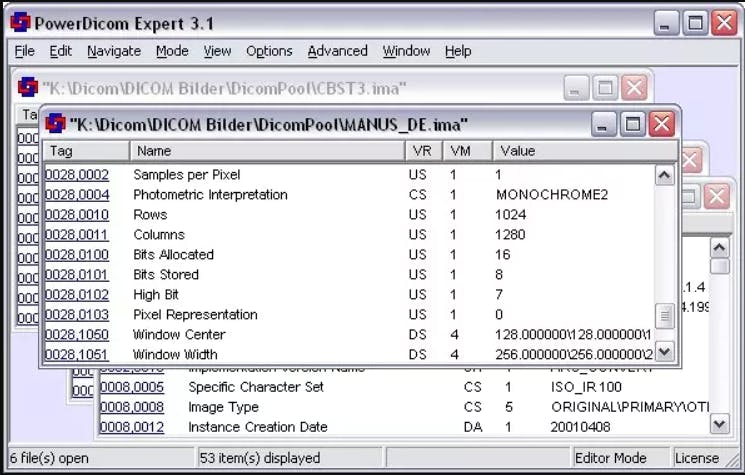Minimize the PowerDicom Expert main window

[666, 23]
